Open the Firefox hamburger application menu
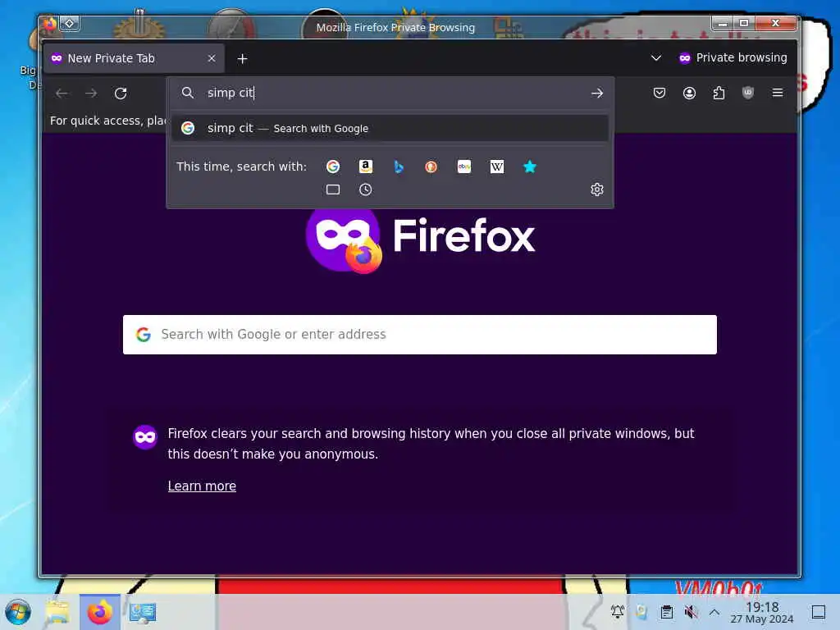840x630 pixels. 778,93
